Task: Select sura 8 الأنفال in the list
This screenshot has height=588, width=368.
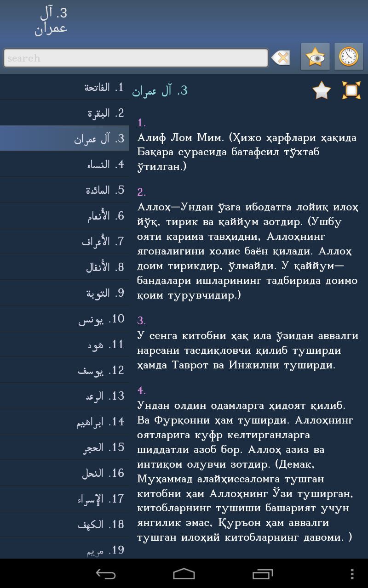Action: pos(64,267)
